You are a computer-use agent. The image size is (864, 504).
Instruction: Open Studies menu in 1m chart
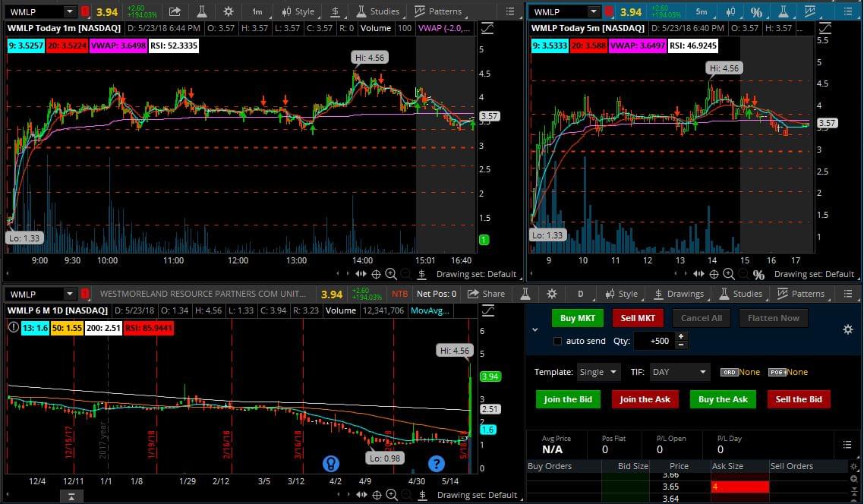pyautogui.click(x=378, y=11)
